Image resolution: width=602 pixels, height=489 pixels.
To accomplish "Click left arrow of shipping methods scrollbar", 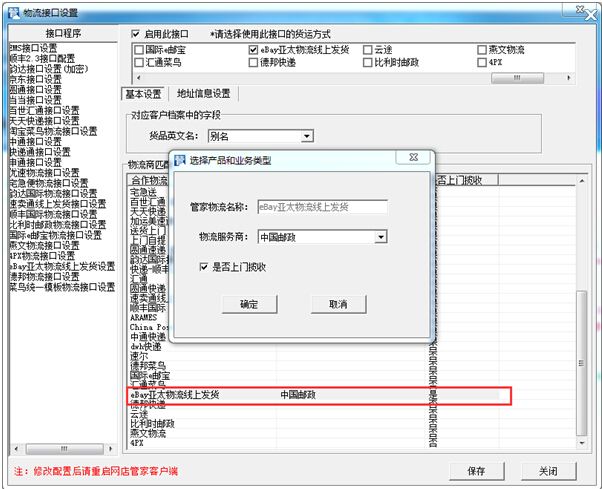I will coord(139,78).
